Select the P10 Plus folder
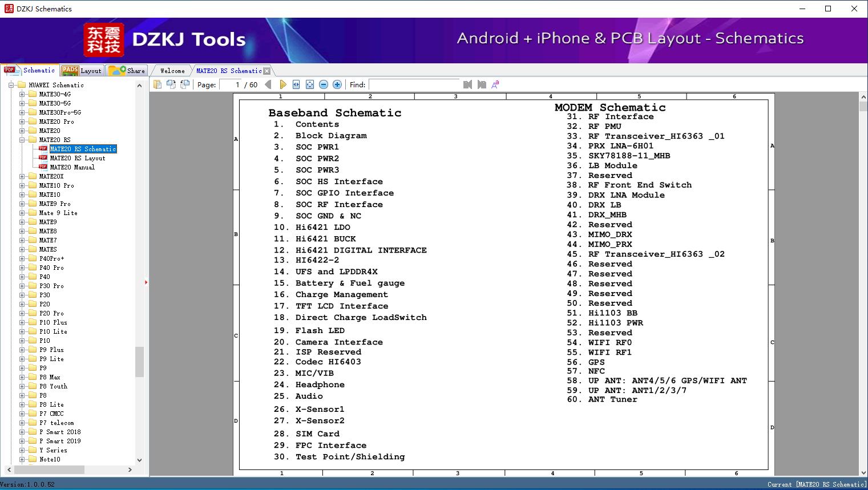868x490 pixels. (x=53, y=322)
